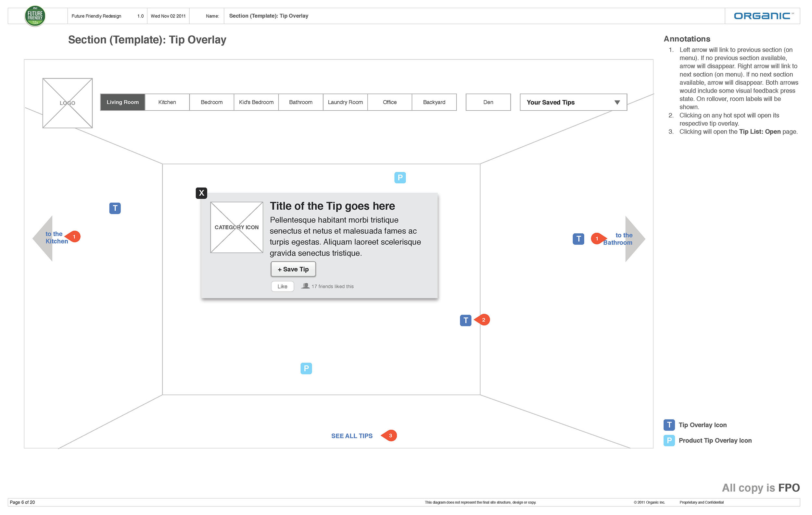The width and height of the screenshot is (812, 515).
Task: Open the SEE ALL TIPS link
Action: 352,436
